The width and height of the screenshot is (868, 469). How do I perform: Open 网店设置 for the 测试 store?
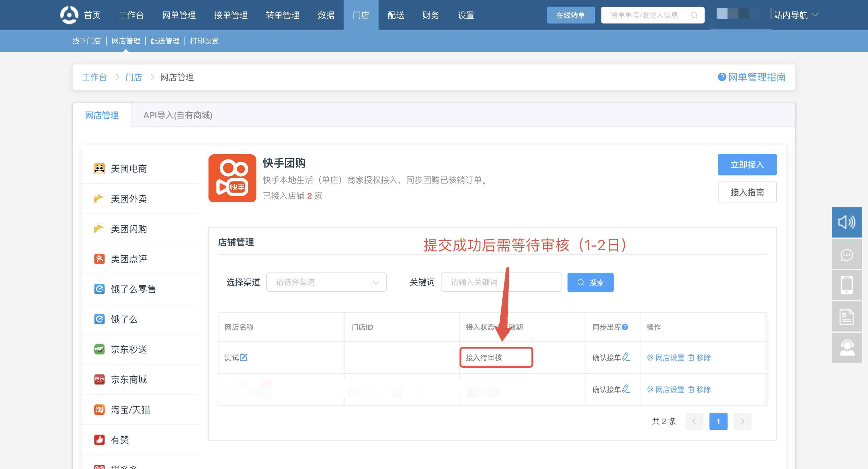[x=665, y=357]
